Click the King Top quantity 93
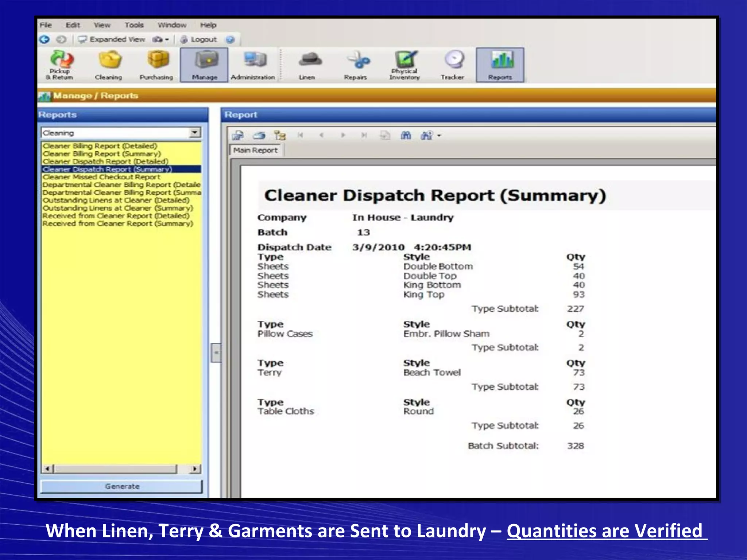Viewport: 747px width, 560px height. pyautogui.click(x=578, y=295)
